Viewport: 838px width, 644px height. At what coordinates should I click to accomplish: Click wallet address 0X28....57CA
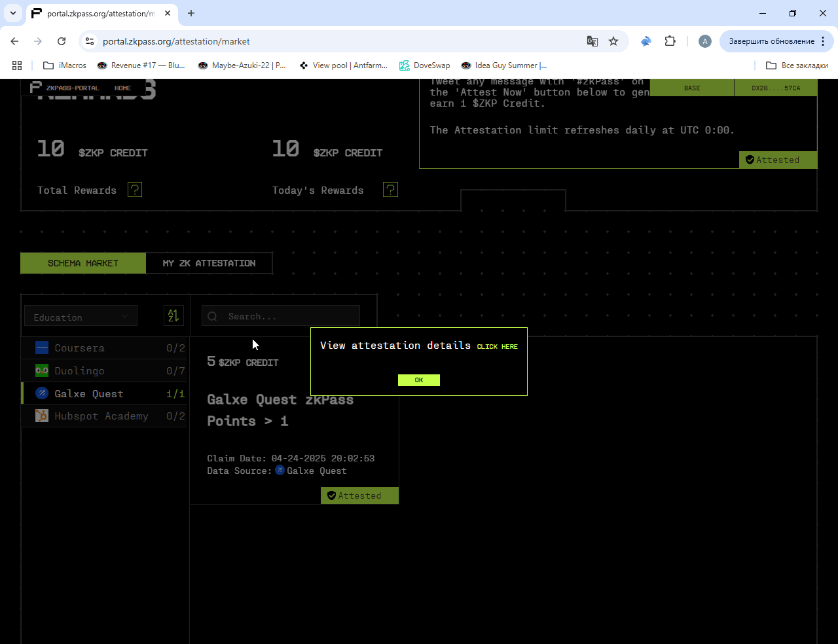click(x=776, y=88)
